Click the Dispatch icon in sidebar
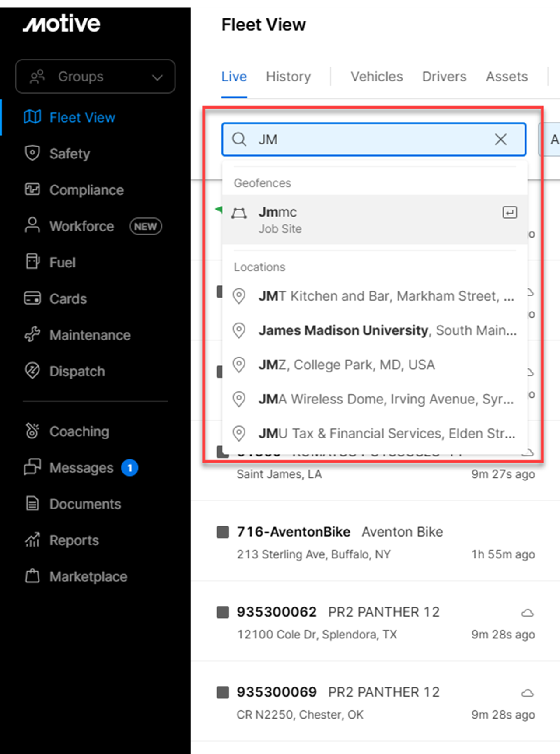This screenshot has height=754, width=560. [32, 371]
